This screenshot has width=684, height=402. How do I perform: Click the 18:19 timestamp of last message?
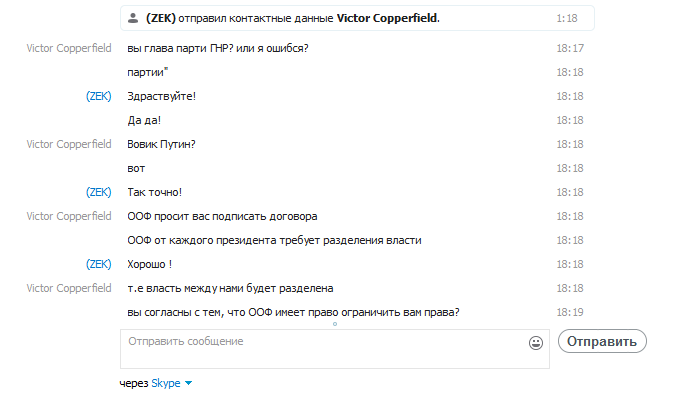tap(570, 312)
